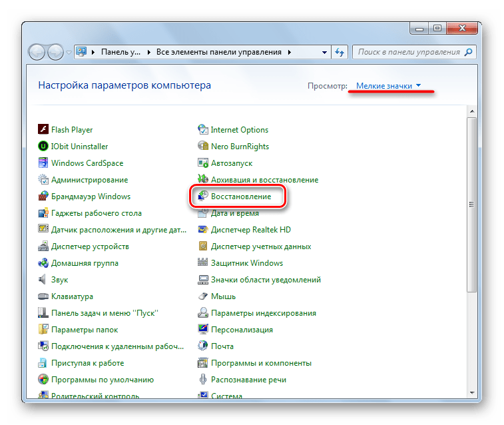
Task: Open the Персонализация monitor icon
Action: pos(203,329)
